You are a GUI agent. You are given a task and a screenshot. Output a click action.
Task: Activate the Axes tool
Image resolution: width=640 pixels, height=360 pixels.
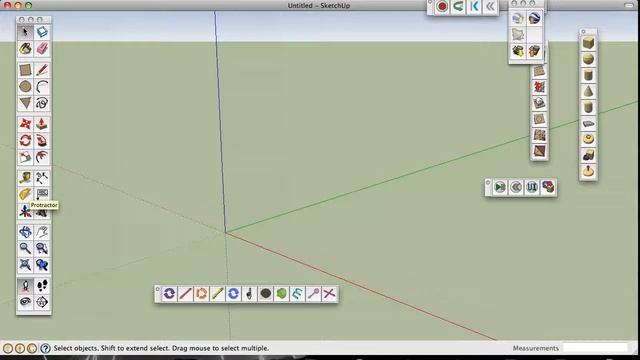(x=25, y=211)
